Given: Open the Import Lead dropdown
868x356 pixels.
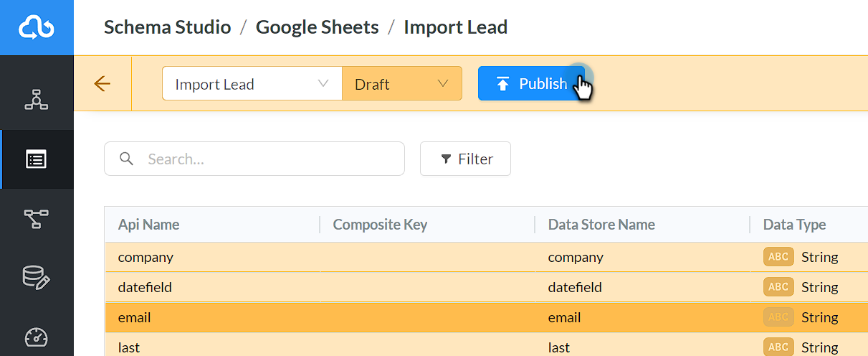Looking at the screenshot, I should (x=252, y=83).
